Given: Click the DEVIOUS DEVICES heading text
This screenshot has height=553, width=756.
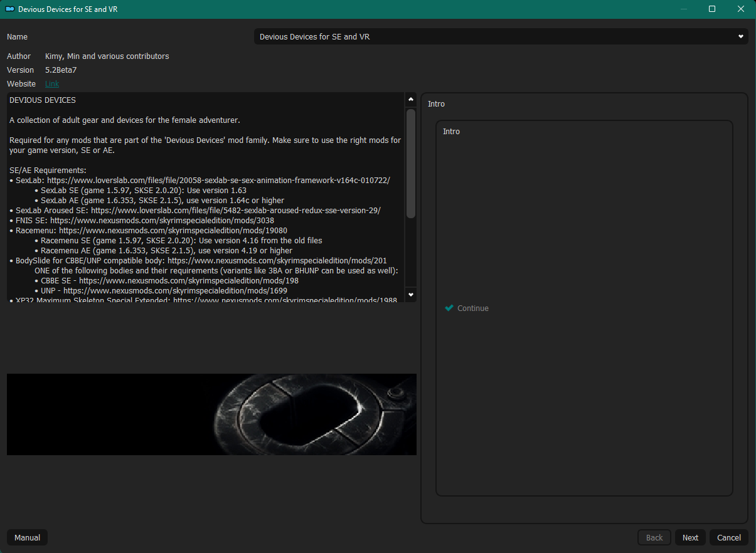Looking at the screenshot, I should [43, 100].
